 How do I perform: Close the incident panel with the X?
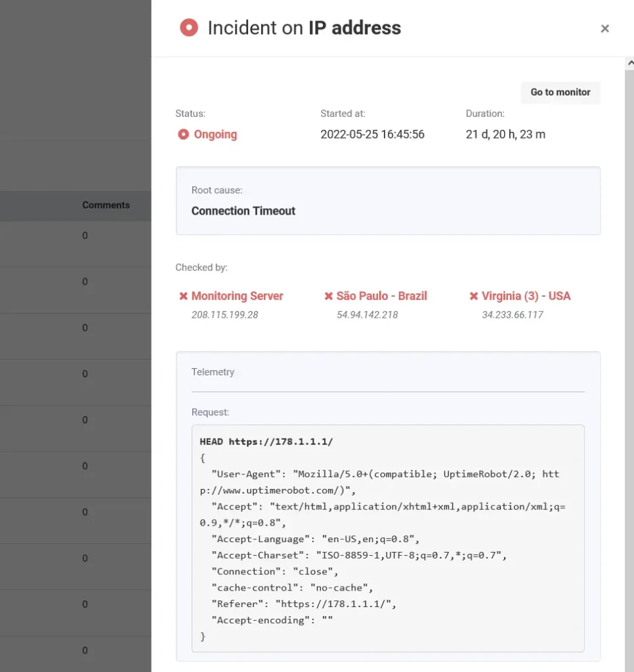click(604, 28)
